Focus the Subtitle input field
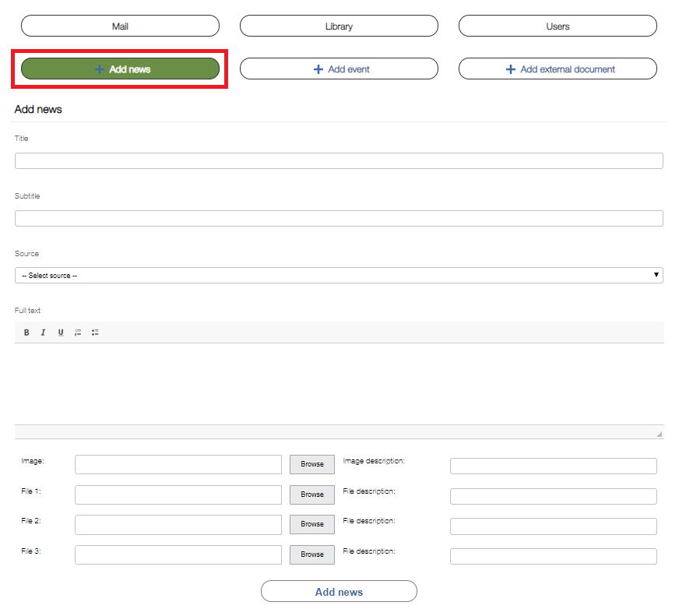 [x=339, y=218]
